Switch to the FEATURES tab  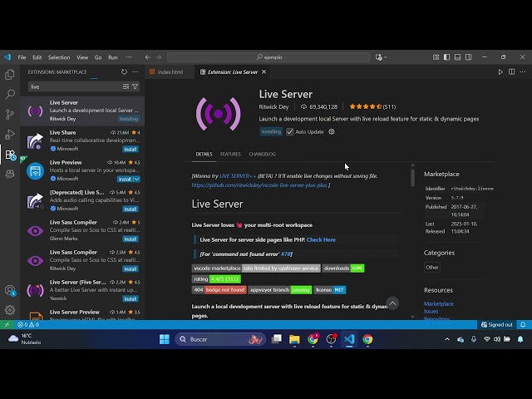click(230, 154)
